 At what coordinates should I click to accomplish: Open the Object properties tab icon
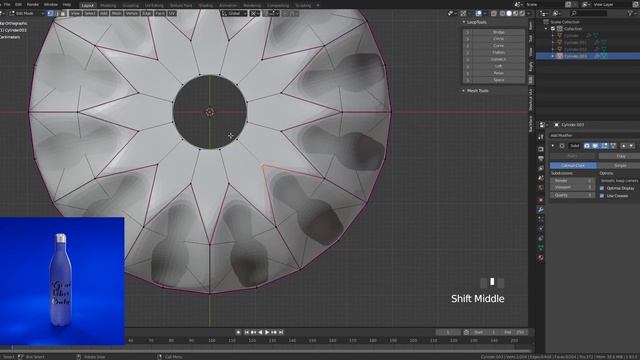click(540, 200)
